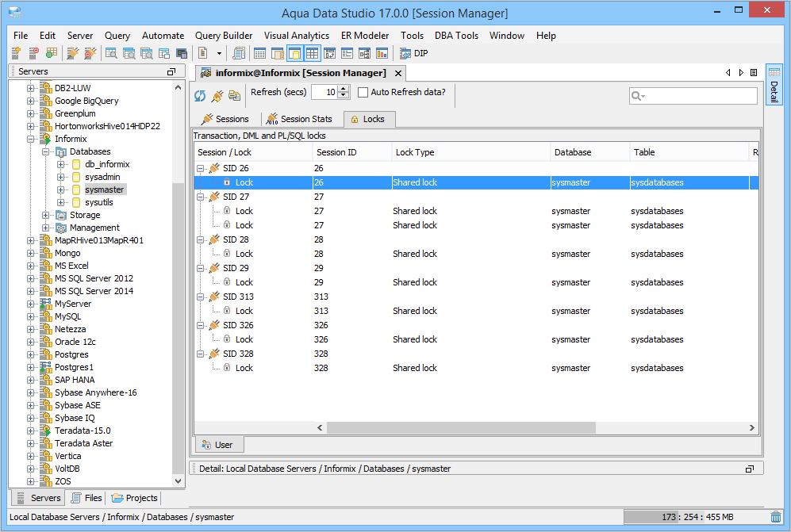Expand the db_informix database node

click(60, 164)
